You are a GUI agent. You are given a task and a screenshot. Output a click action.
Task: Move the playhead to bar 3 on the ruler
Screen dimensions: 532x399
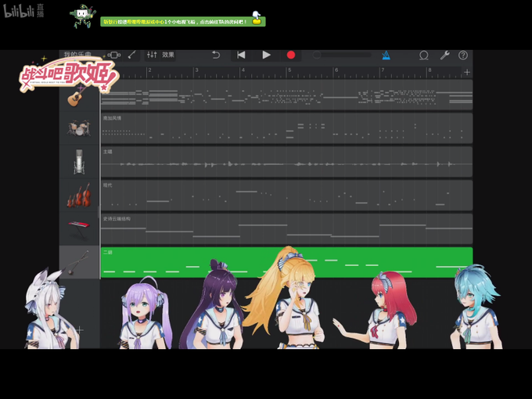[x=197, y=70]
